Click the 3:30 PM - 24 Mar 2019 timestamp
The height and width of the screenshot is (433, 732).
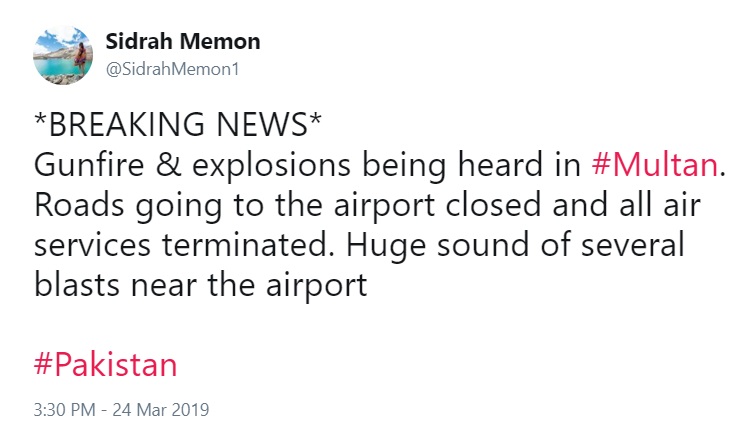(121, 410)
